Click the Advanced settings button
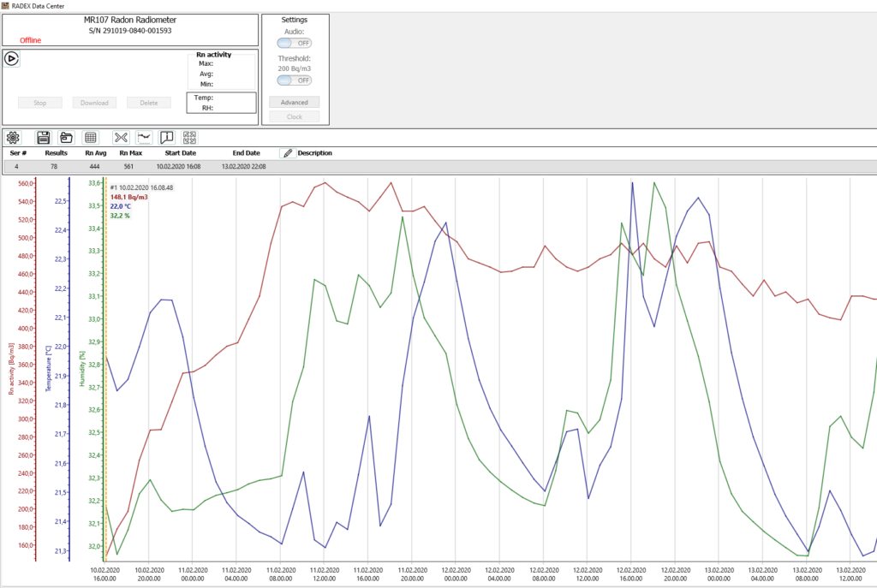The height and width of the screenshot is (588, 877). pos(294,102)
